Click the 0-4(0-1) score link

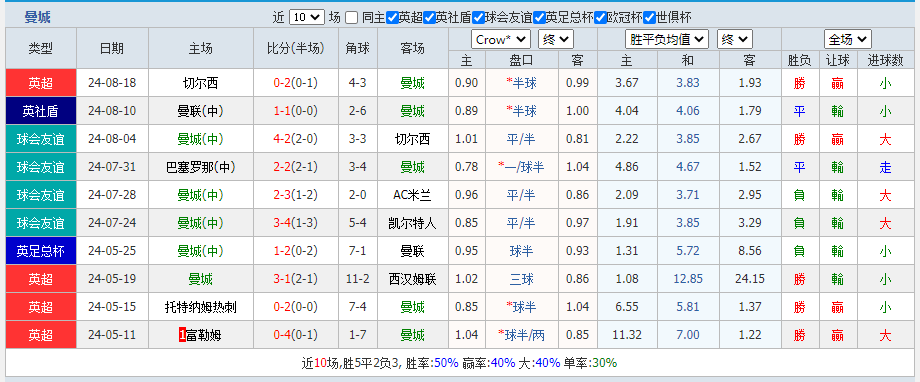pos(296,335)
